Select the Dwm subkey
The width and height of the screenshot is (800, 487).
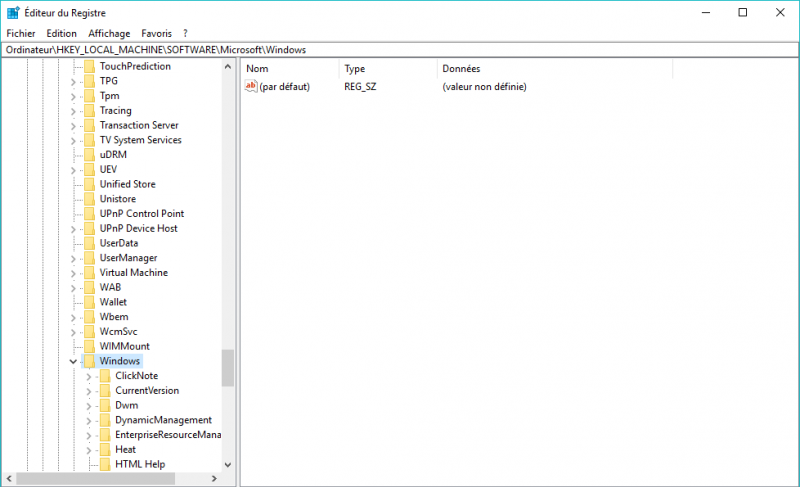tap(127, 406)
